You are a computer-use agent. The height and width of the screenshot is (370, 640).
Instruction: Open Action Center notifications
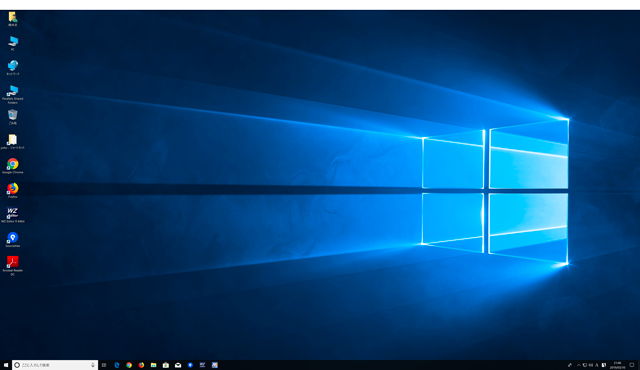pos(632,365)
